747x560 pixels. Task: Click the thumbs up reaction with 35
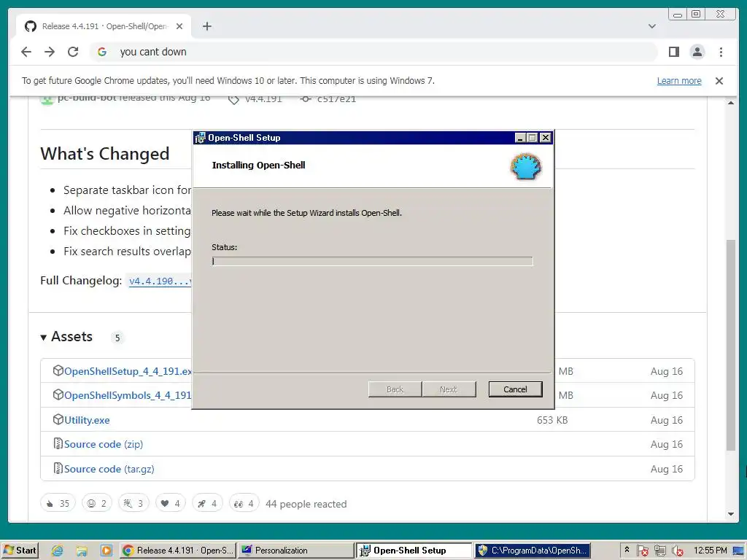tap(58, 503)
